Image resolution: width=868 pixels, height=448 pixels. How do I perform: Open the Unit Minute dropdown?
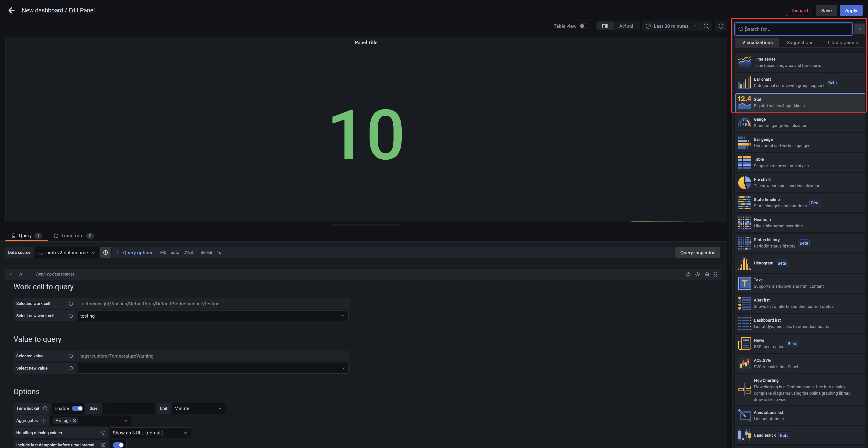198,409
